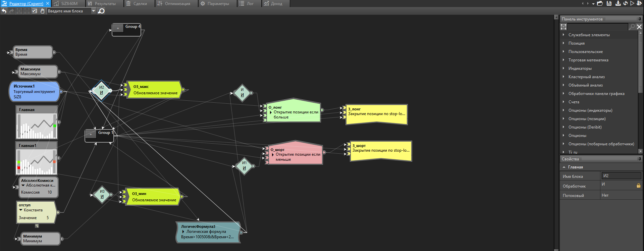Expand the Позиция category

point(563,43)
